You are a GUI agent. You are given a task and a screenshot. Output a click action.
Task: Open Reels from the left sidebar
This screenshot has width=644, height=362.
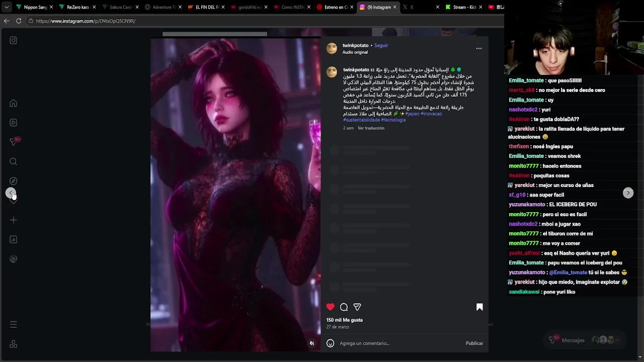(14, 123)
